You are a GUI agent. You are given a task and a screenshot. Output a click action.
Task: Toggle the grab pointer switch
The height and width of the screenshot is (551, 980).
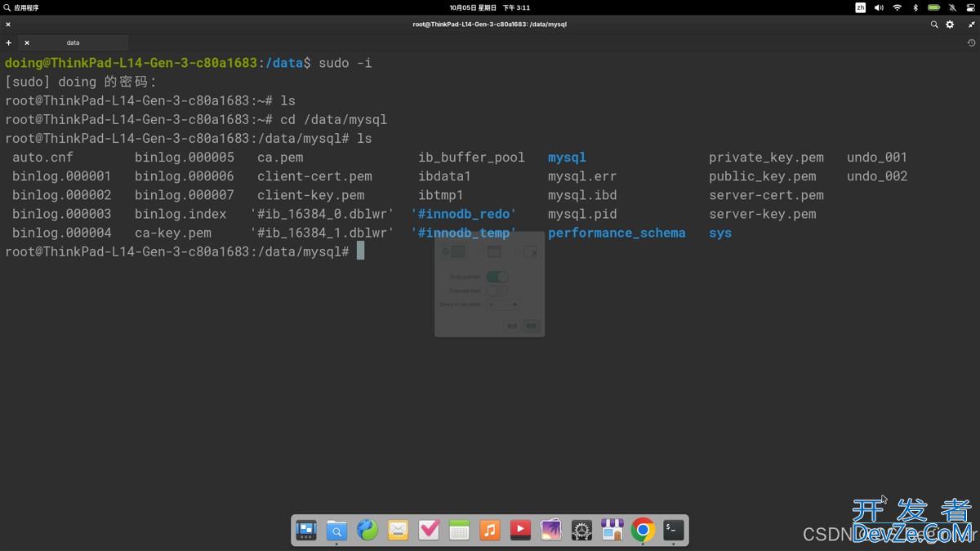coord(497,277)
